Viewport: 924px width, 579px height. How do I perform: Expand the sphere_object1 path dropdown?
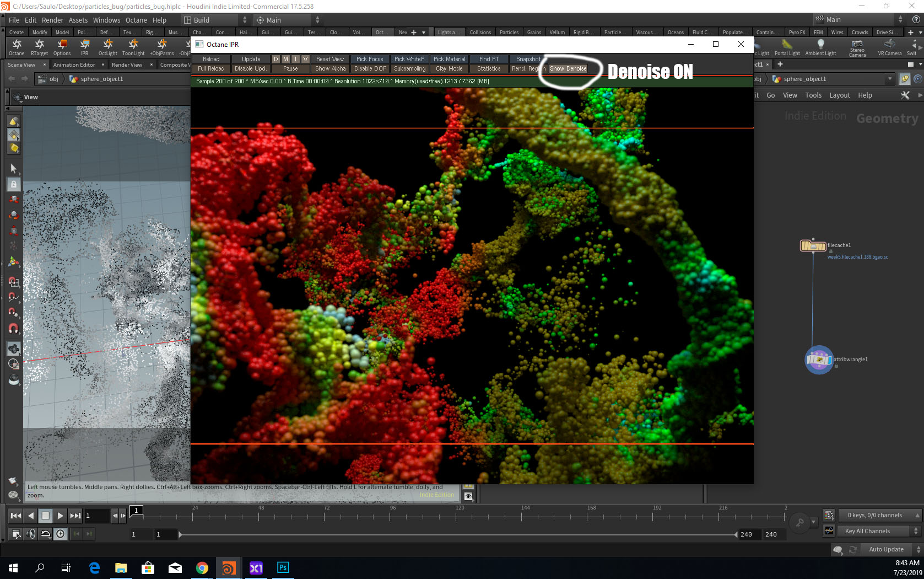[x=889, y=79]
